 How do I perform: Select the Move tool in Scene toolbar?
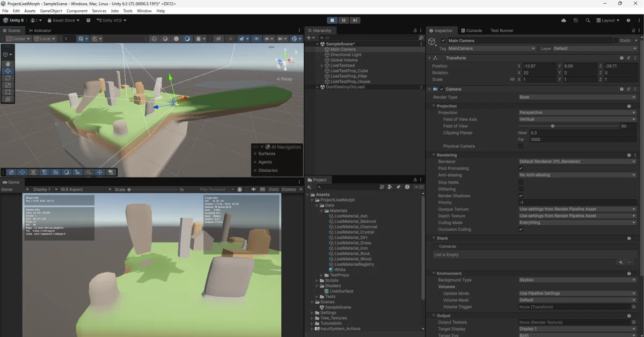point(8,71)
